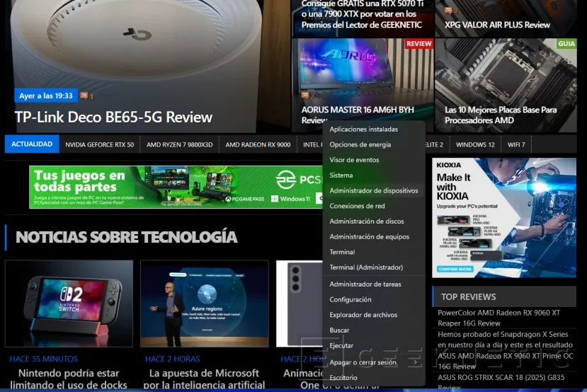This screenshot has width=587, height=392.
Task: Click comment icon beside Ayer a las 19:33
Action: coord(84,96)
